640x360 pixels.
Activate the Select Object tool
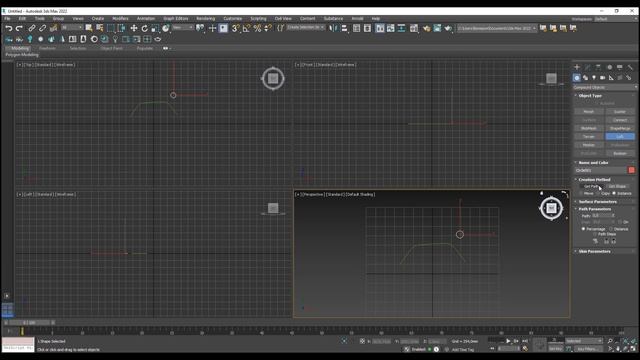89,28
